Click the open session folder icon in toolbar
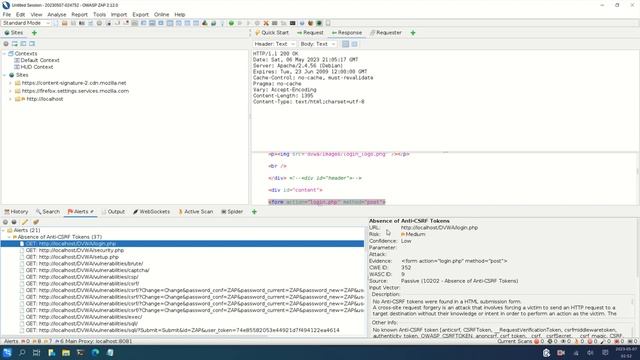 click(64, 23)
